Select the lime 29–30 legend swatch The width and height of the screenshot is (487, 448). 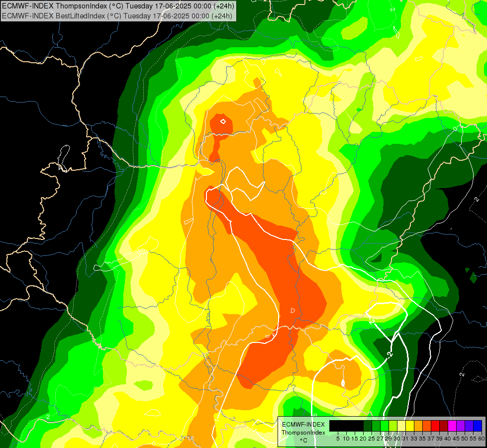pos(393,426)
